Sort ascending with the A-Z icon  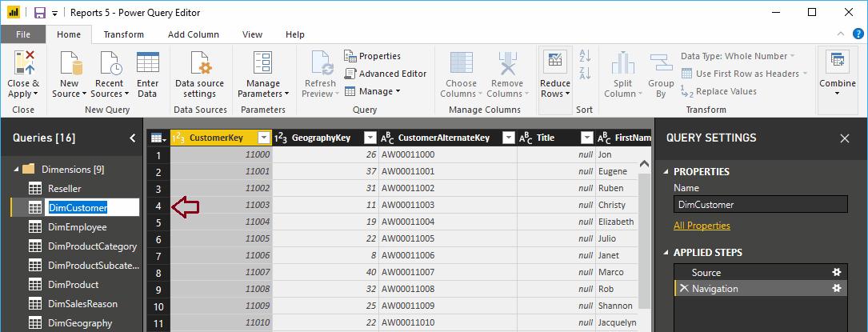pos(585,55)
